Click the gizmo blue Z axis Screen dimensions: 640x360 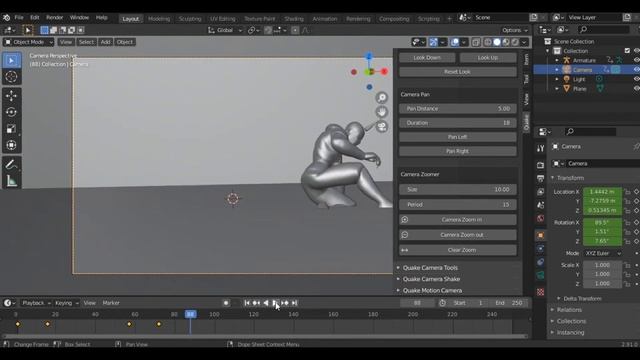pos(369,56)
